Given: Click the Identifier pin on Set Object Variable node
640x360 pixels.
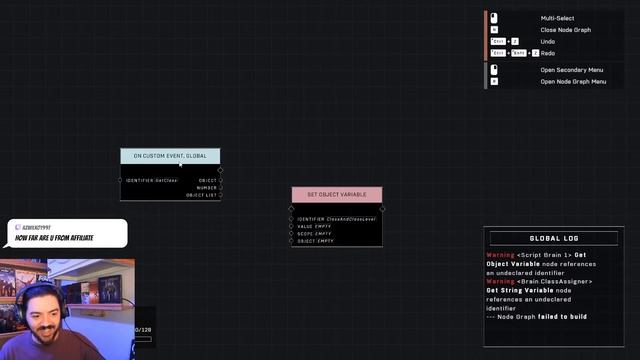Looking at the screenshot, I should pos(291,219).
